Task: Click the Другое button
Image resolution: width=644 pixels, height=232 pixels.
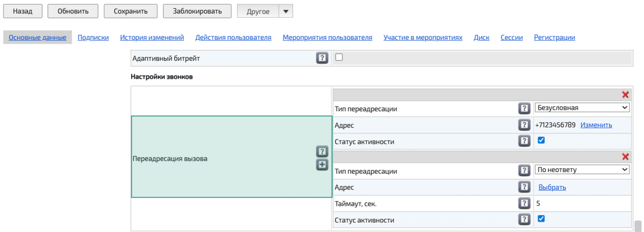Action: [x=258, y=11]
